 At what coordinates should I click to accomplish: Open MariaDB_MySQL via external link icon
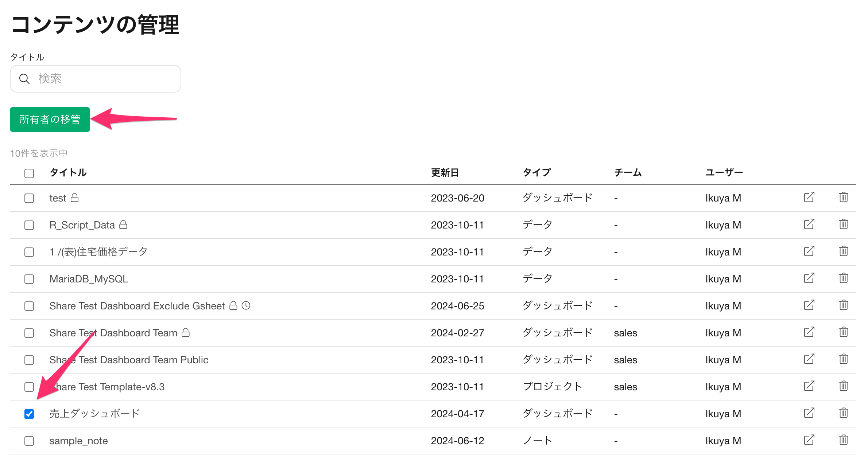809,278
